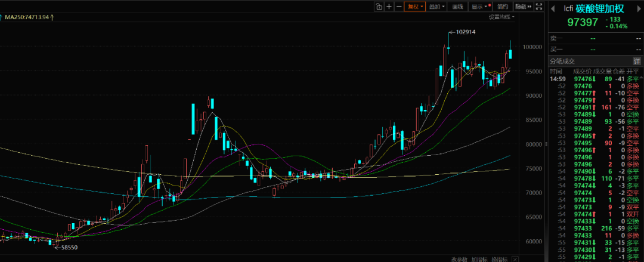Zoom in chart with plus icon
644x262 pixels.
(x=389, y=7)
